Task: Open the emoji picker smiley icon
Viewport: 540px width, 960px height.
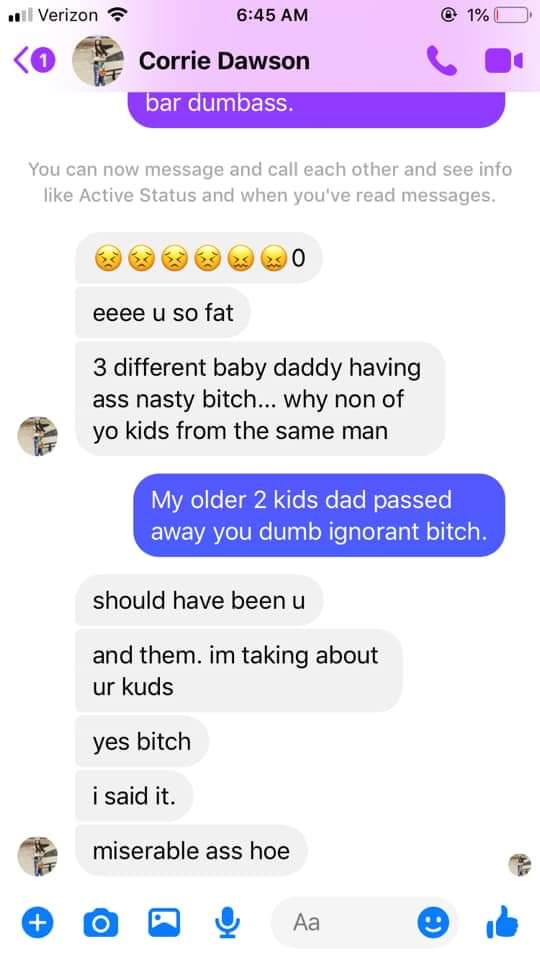Action: click(433, 922)
